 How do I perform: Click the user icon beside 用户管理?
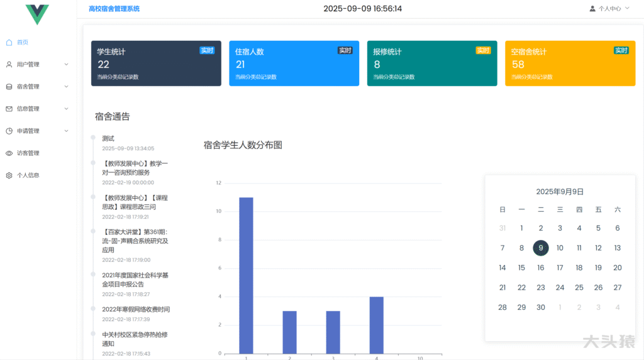tap(9, 65)
